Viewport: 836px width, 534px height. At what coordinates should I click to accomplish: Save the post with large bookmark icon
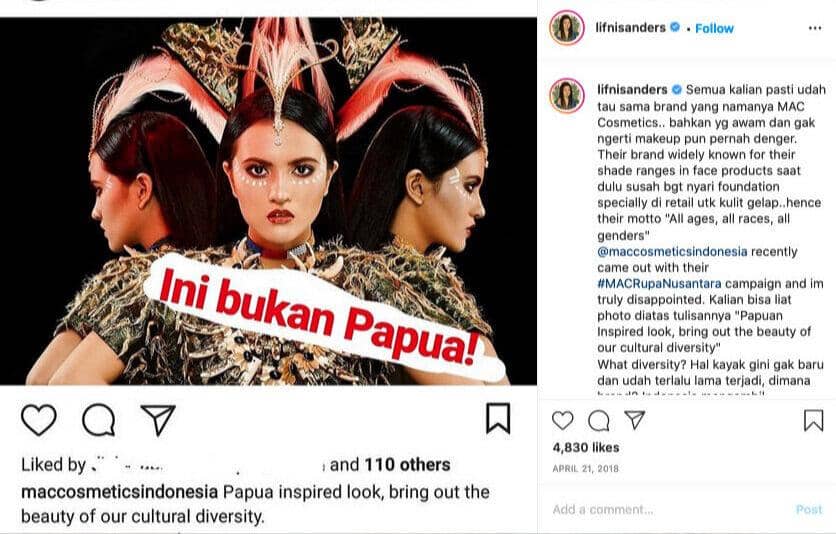(498, 418)
